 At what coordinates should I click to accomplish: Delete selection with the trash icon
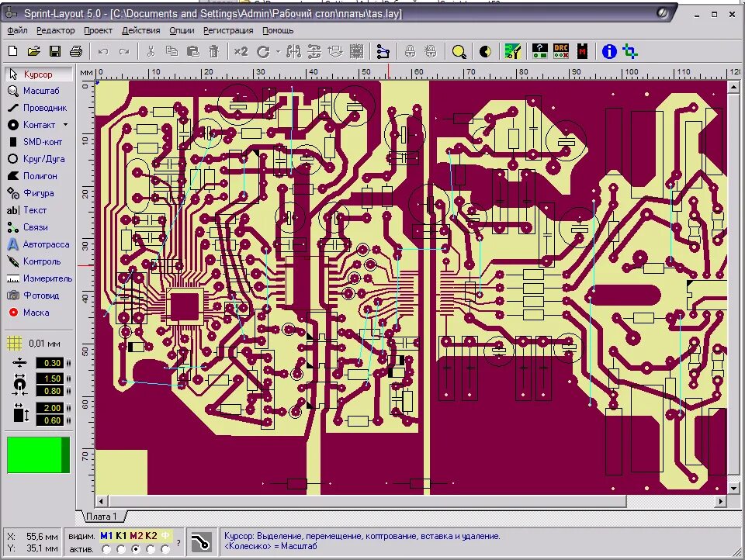point(214,51)
